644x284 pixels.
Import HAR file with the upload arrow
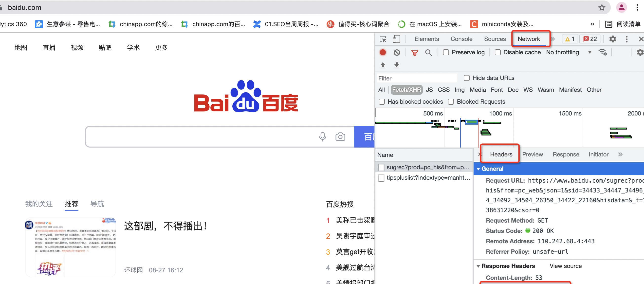383,65
